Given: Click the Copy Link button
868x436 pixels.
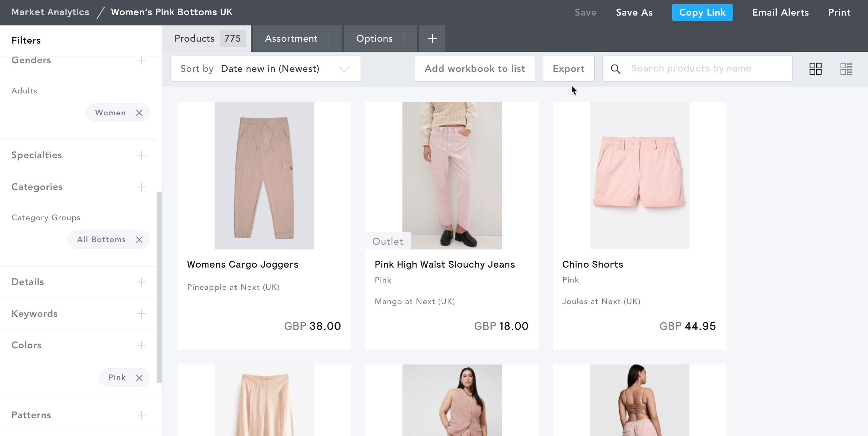Looking at the screenshot, I should click(x=702, y=12).
